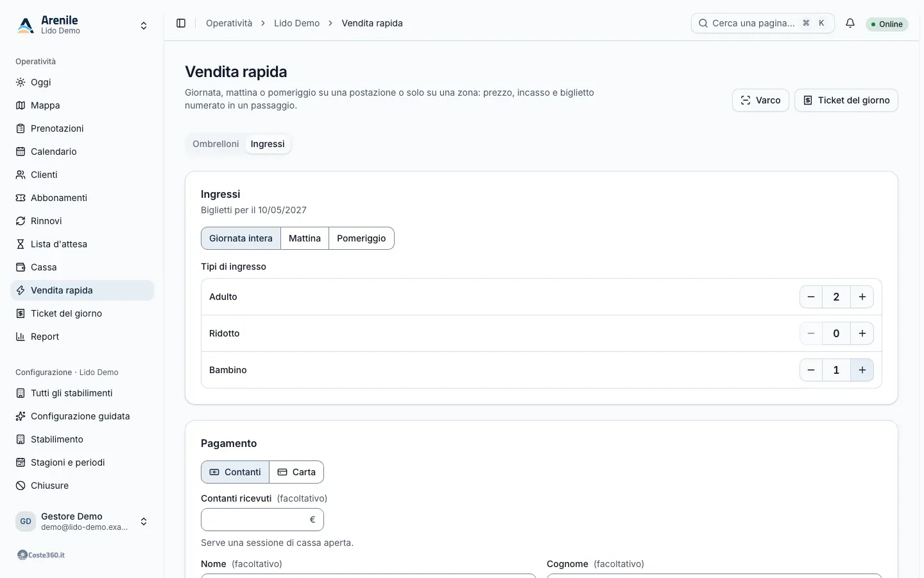Increase Bambino ticket count
The image size is (924, 578).
pyautogui.click(x=862, y=370)
